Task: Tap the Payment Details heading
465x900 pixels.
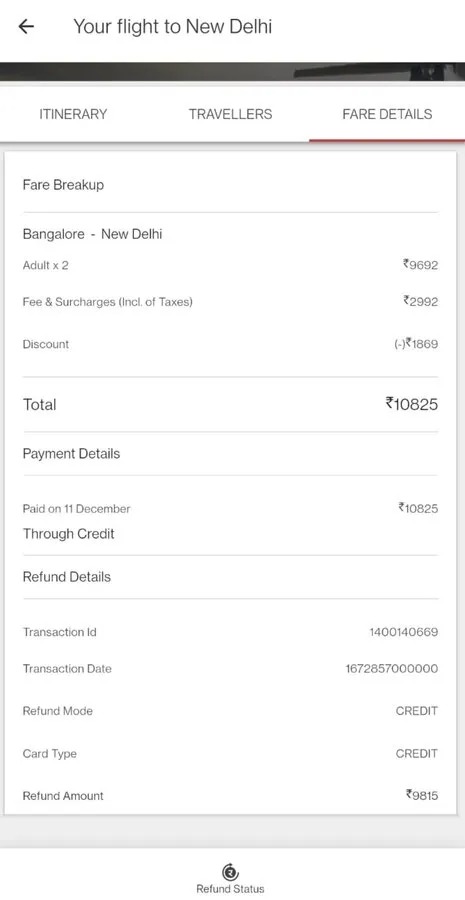Action: [x=71, y=453]
